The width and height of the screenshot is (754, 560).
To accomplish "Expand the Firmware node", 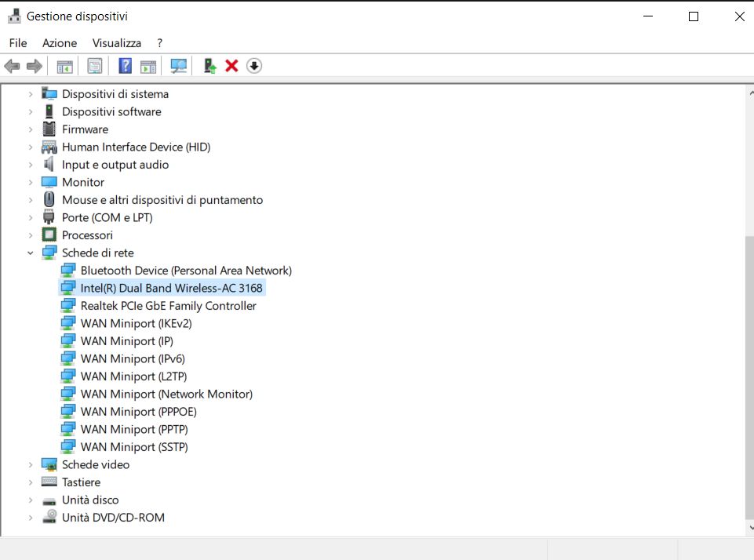I will [x=31, y=129].
